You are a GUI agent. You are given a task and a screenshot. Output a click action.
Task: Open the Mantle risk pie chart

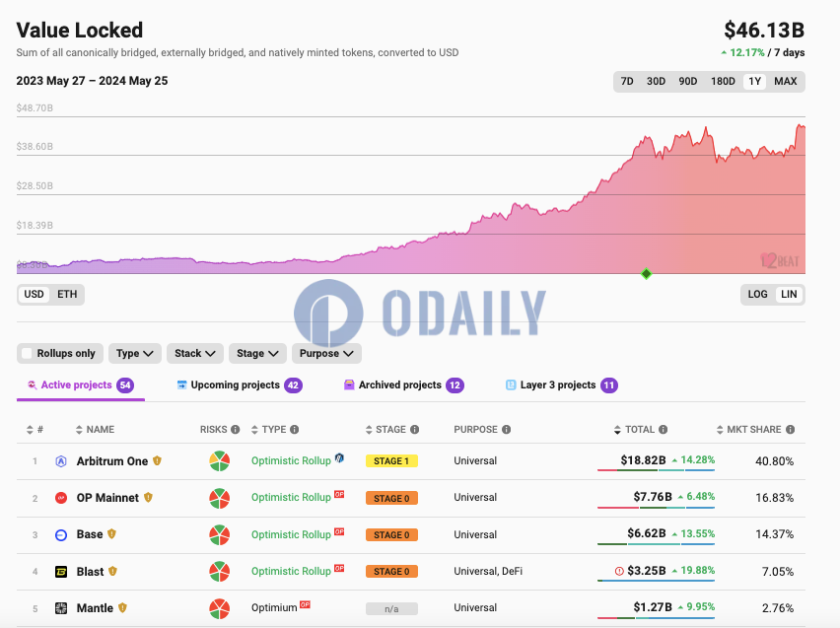click(x=220, y=608)
